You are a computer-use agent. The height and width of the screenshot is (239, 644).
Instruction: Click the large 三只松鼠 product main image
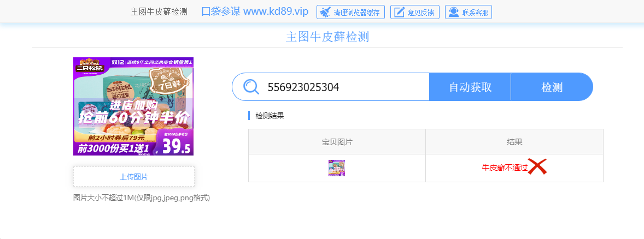pos(133,106)
